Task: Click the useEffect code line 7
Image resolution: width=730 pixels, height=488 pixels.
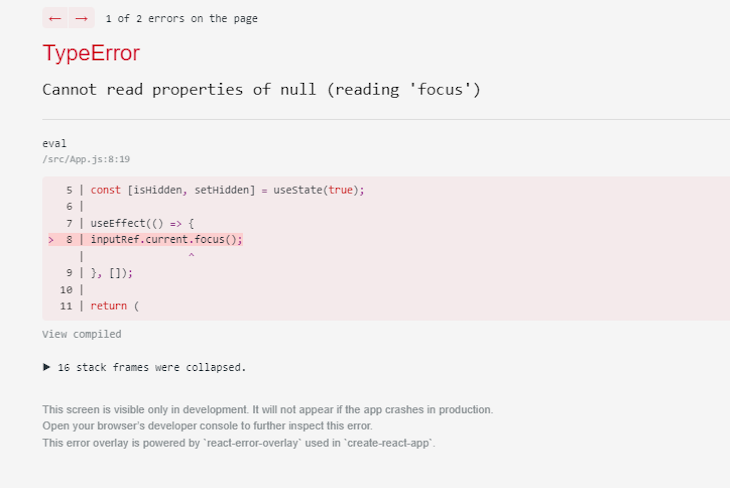Action: click(142, 224)
